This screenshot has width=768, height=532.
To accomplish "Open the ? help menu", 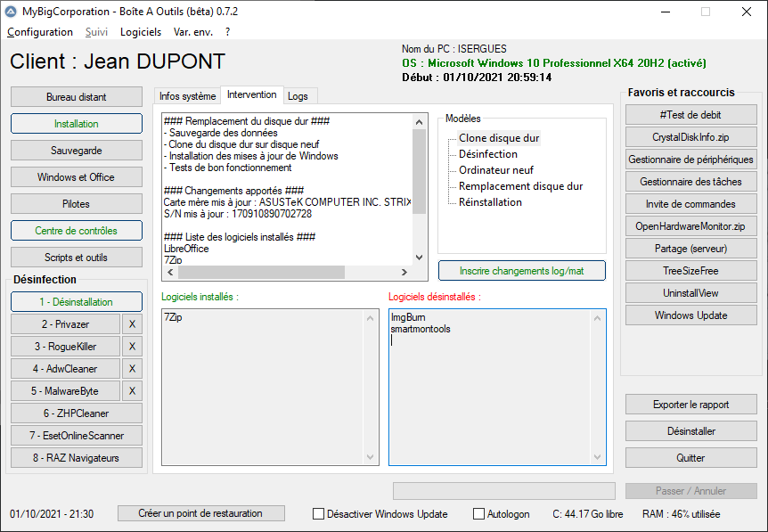I will coord(227,32).
